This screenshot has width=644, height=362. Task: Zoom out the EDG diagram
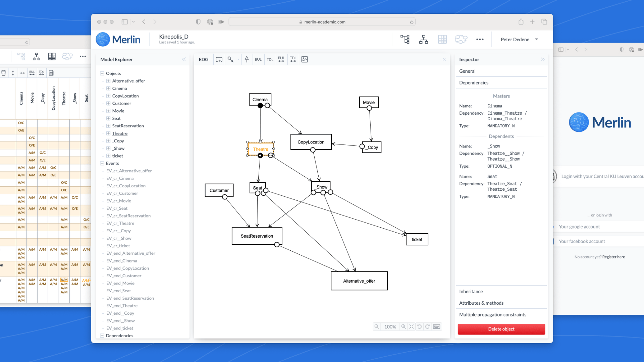pos(377,326)
